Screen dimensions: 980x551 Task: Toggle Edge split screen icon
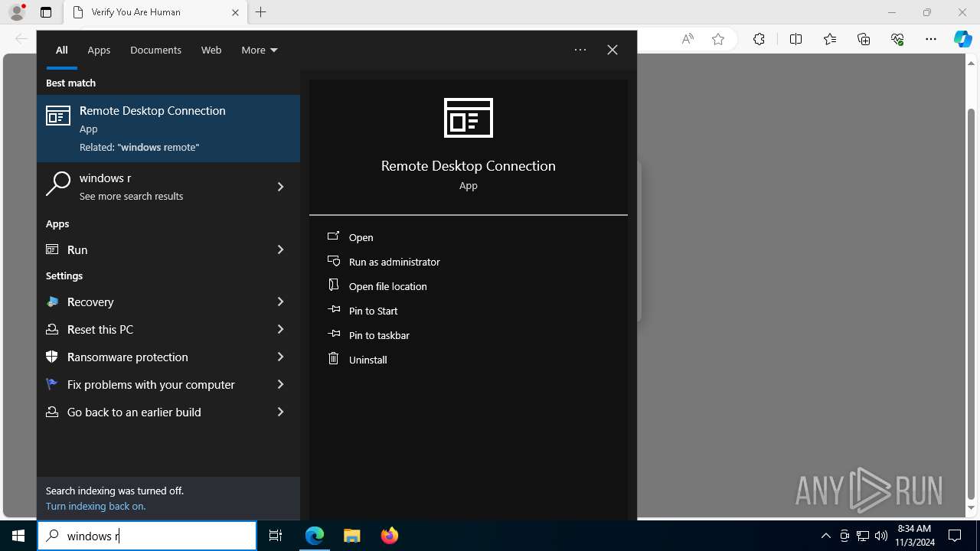pos(795,39)
